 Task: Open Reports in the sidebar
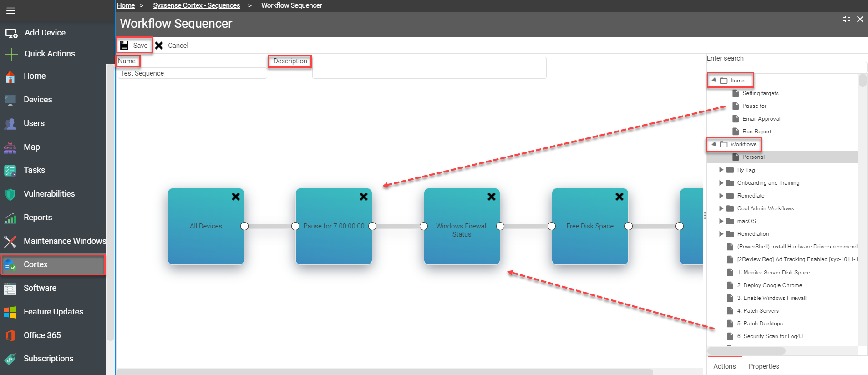pos(38,218)
